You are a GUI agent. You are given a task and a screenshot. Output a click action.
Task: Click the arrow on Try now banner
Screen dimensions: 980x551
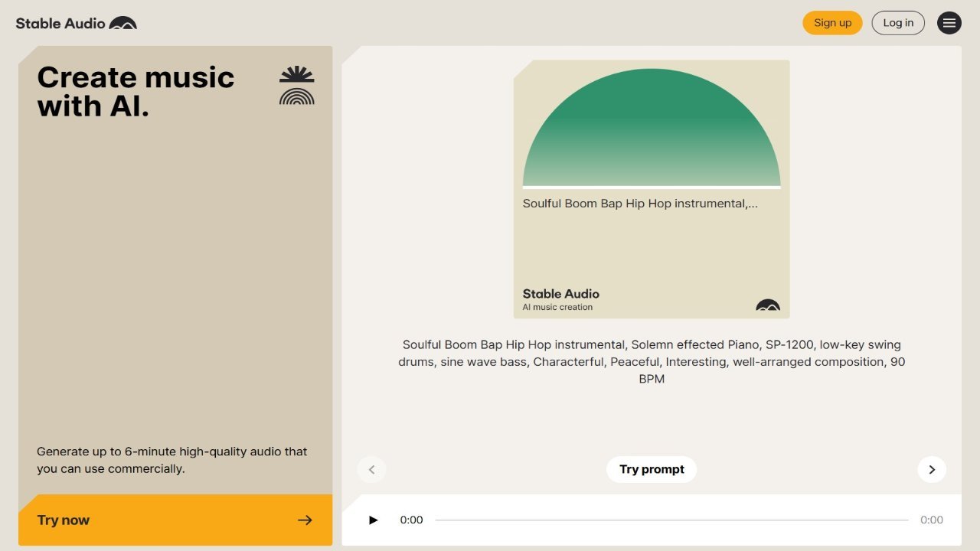[305, 520]
